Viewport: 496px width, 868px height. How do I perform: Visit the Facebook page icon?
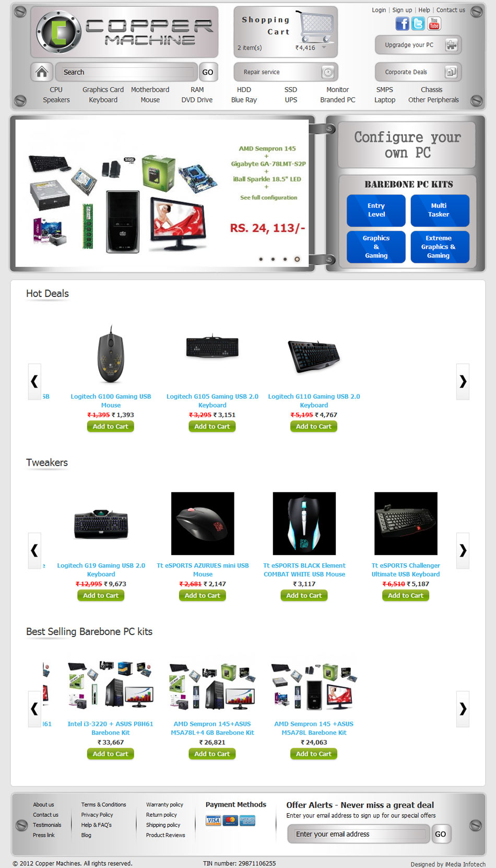[x=402, y=24]
